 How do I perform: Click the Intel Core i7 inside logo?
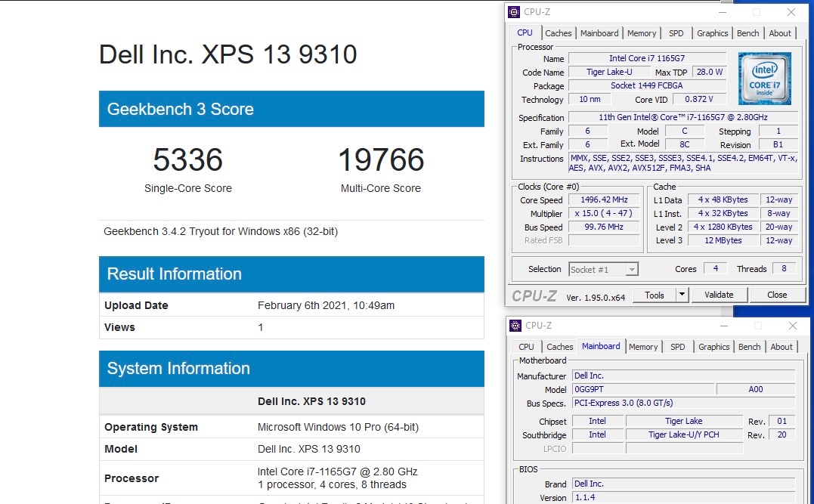[x=765, y=78]
